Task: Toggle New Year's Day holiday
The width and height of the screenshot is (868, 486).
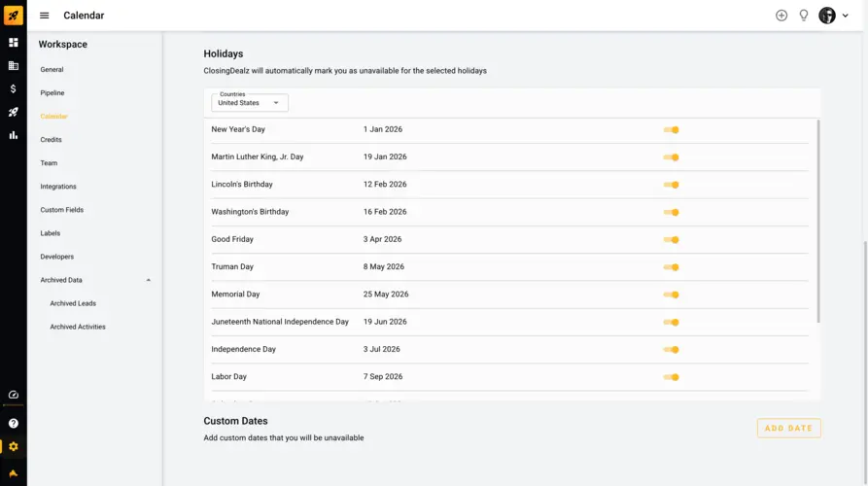Action: pyautogui.click(x=671, y=130)
